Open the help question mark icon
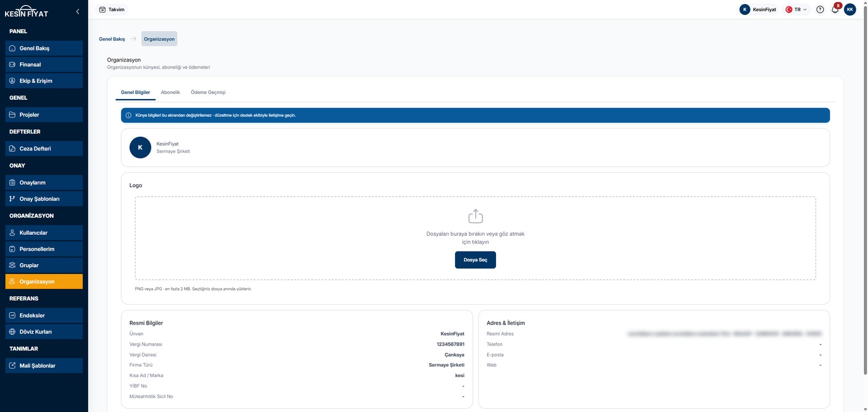The image size is (868, 412). pyautogui.click(x=820, y=9)
